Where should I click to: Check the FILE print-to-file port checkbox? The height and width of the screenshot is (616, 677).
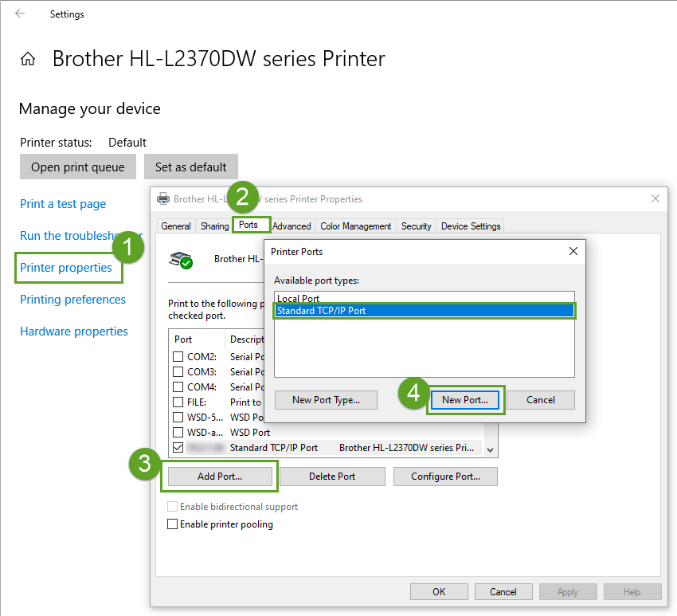tap(179, 402)
